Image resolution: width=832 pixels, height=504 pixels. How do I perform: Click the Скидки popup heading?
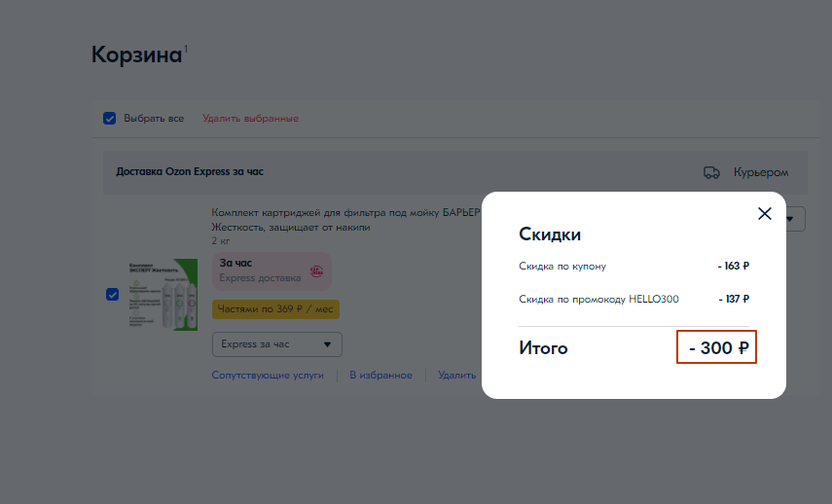click(550, 234)
